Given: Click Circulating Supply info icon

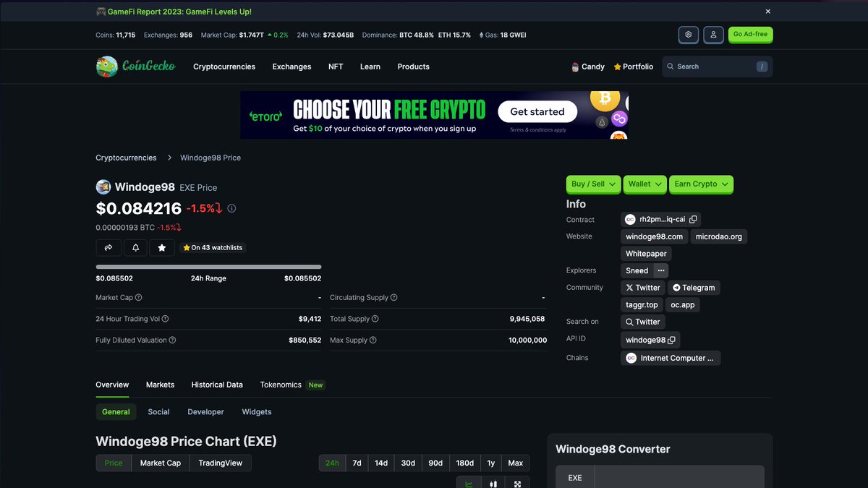Looking at the screenshot, I should [x=394, y=298].
